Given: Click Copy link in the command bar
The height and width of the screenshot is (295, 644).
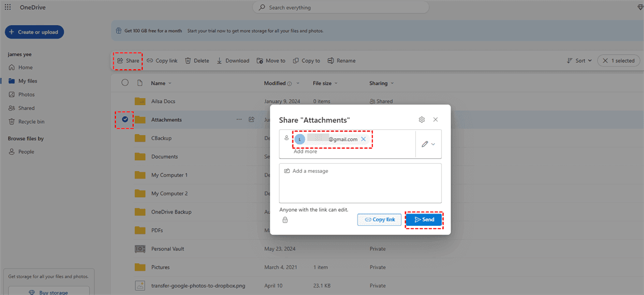Looking at the screenshot, I should (x=162, y=61).
